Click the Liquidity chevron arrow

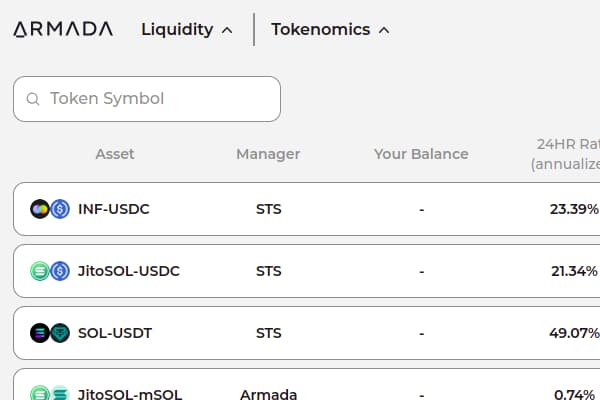point(227,30)
